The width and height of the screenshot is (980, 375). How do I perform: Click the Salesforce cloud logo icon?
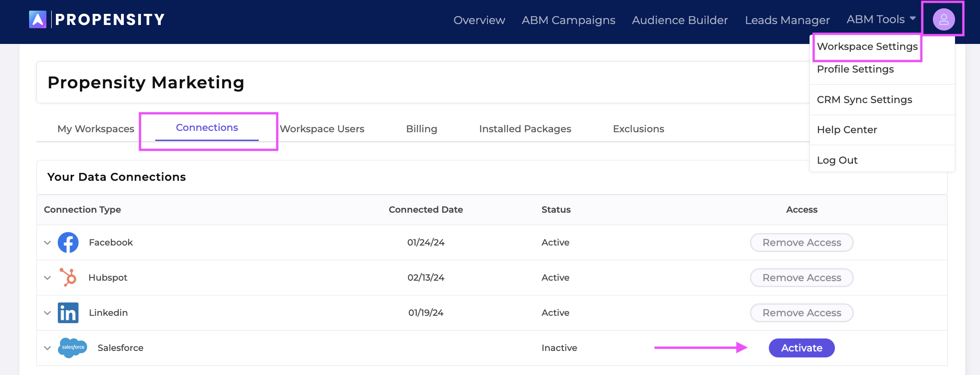(73, 348)
